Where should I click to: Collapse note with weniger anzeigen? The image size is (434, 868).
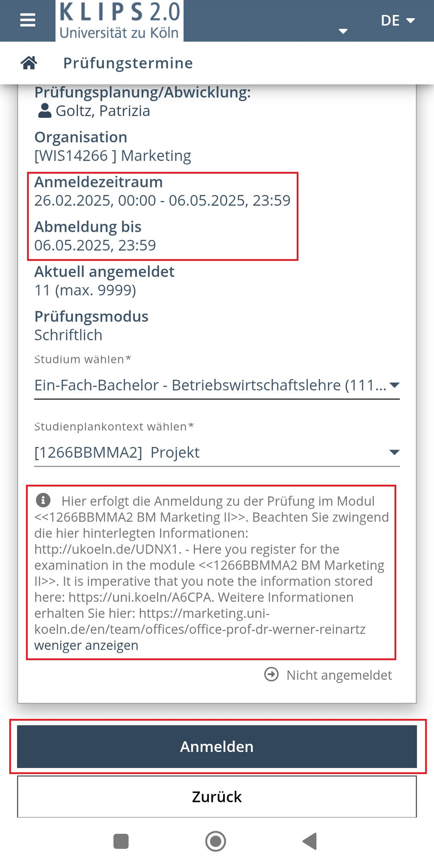86,645
